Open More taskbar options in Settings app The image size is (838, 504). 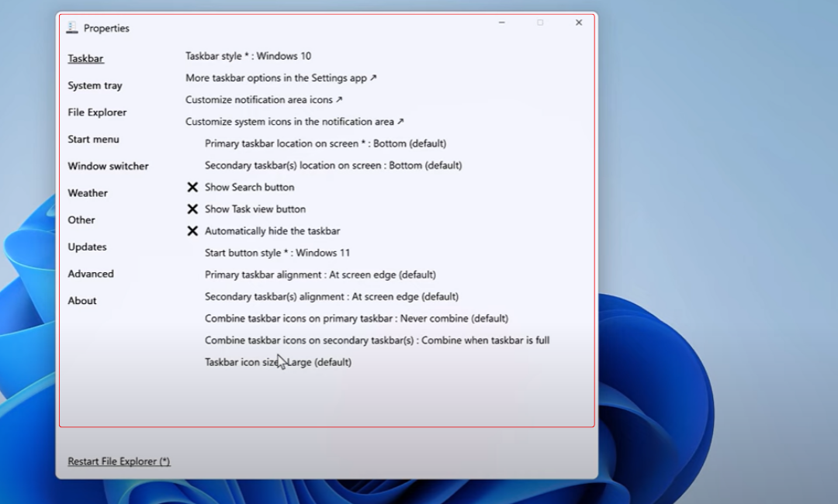[281, 78]
